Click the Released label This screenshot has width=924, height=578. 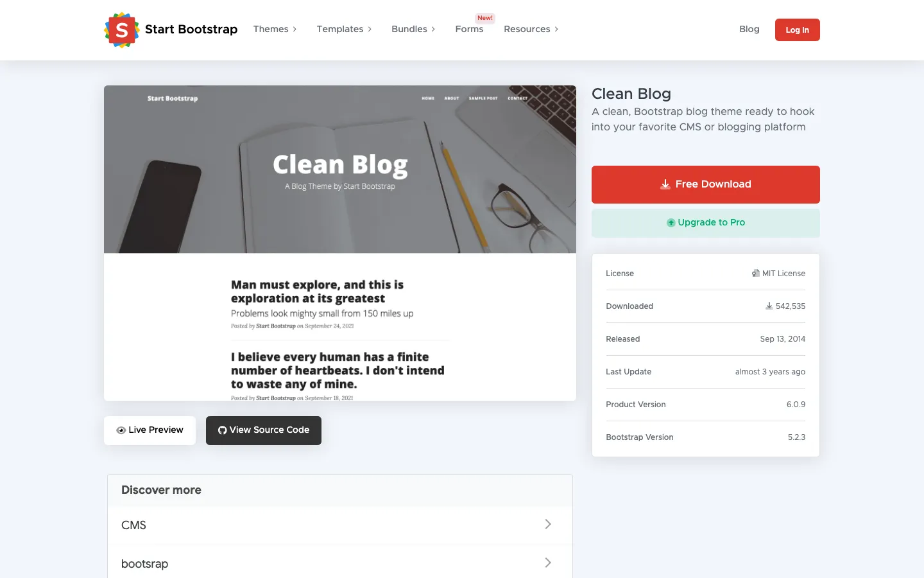623,339
